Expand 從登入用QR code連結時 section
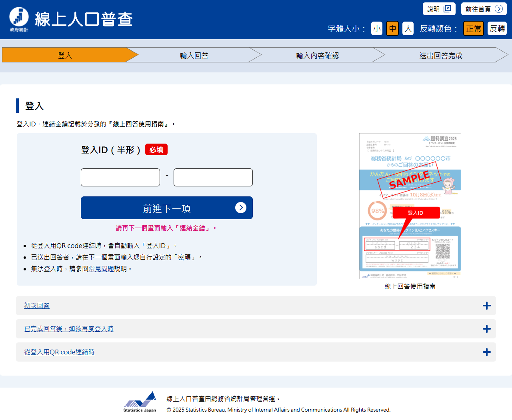Image resolution: width=512 pixels, height=420 pixels. click(59, 352)
